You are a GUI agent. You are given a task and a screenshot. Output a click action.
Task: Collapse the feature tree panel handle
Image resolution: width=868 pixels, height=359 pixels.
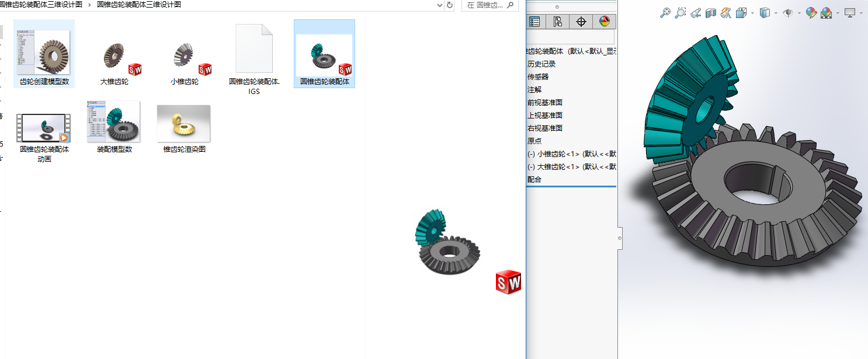tap(620, 238)
